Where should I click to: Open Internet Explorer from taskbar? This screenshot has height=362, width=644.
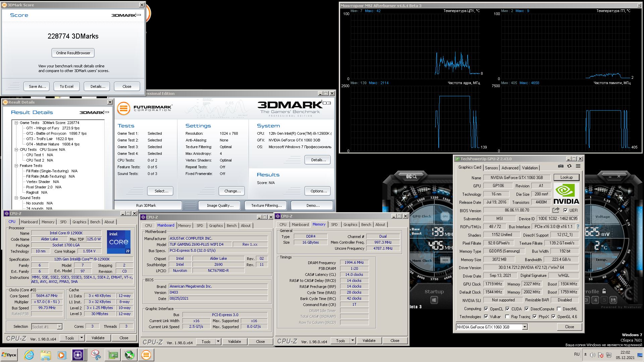point(29,355)
